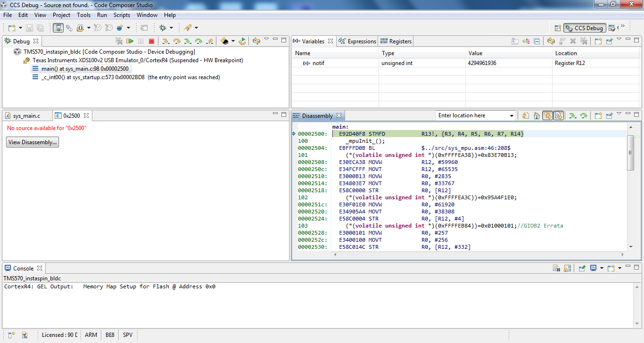Open the Disassembly location dropdown arrow
644x343 pixels.
pos(512,116)
